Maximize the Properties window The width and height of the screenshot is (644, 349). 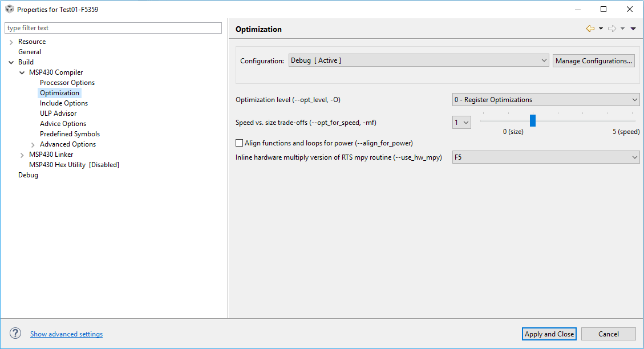(x=604, y=9)
